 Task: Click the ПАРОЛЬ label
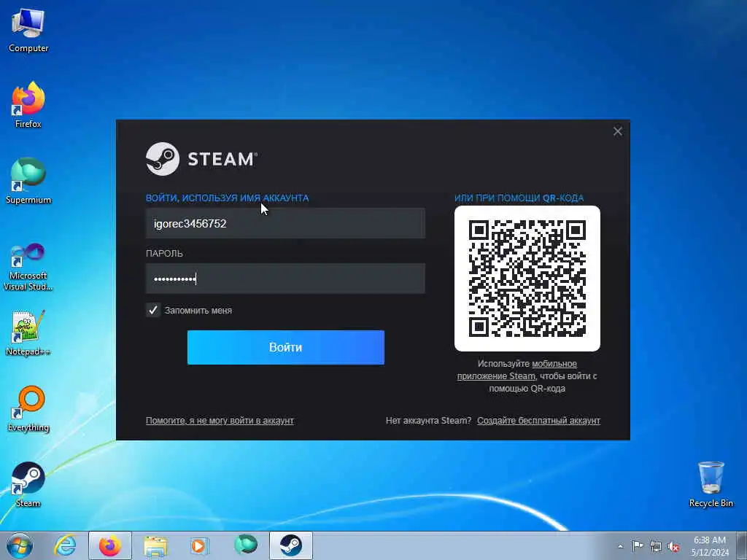164,253
